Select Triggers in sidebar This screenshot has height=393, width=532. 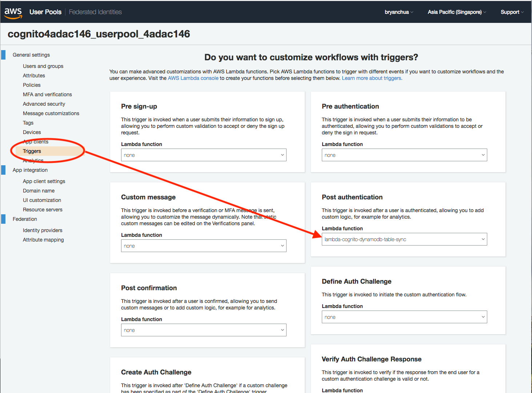point(32,151)
